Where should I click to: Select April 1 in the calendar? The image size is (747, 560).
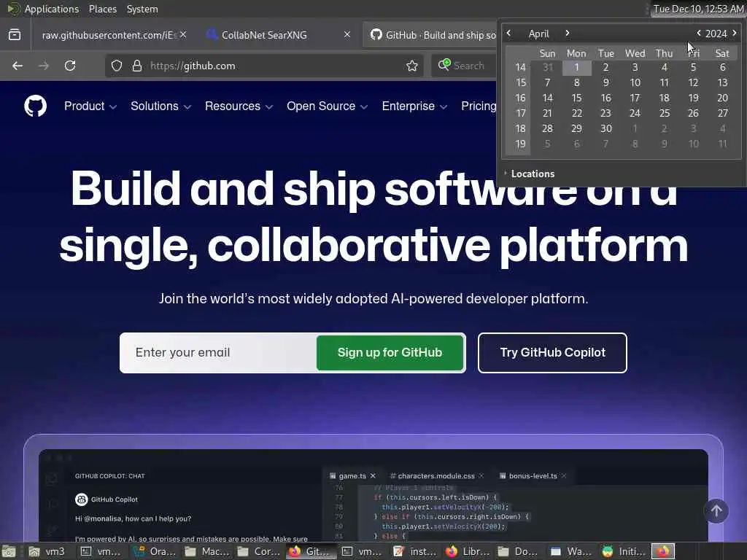tap(576, 67)
